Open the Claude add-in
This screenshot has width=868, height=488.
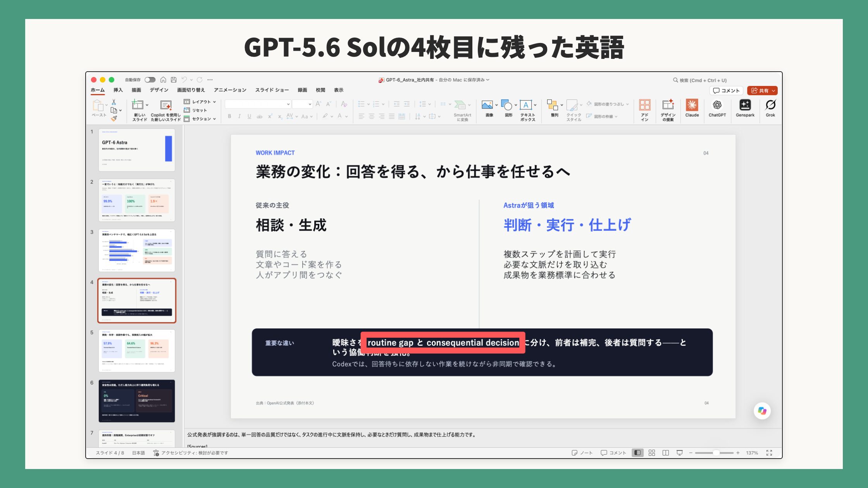(692, 108)
